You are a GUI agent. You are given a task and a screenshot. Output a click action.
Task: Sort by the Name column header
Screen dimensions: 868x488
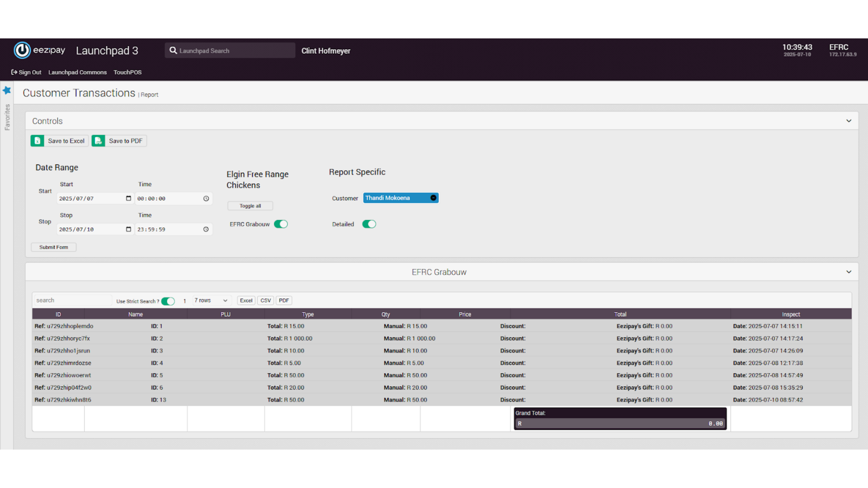coord(136,314)
